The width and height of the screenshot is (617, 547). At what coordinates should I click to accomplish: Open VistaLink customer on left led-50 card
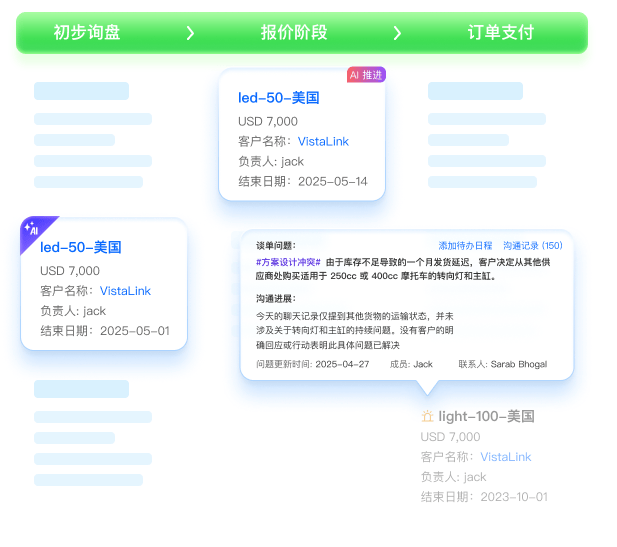(125, 290)
